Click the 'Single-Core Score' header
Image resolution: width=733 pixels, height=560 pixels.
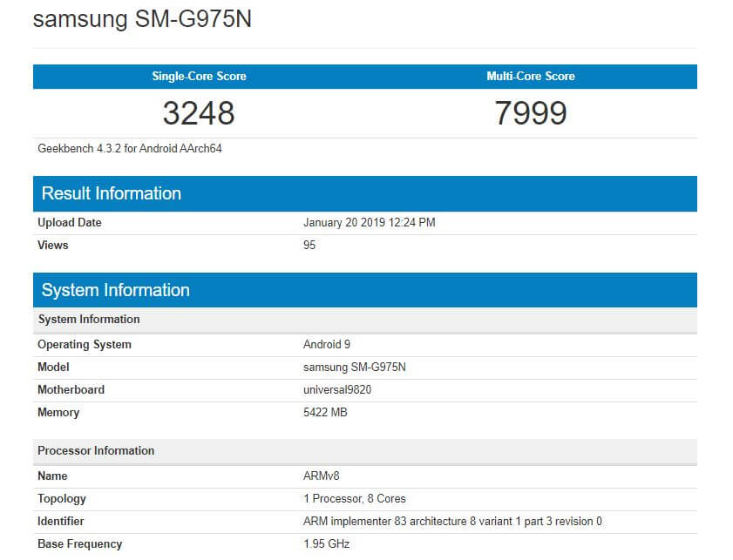(199, 76)
